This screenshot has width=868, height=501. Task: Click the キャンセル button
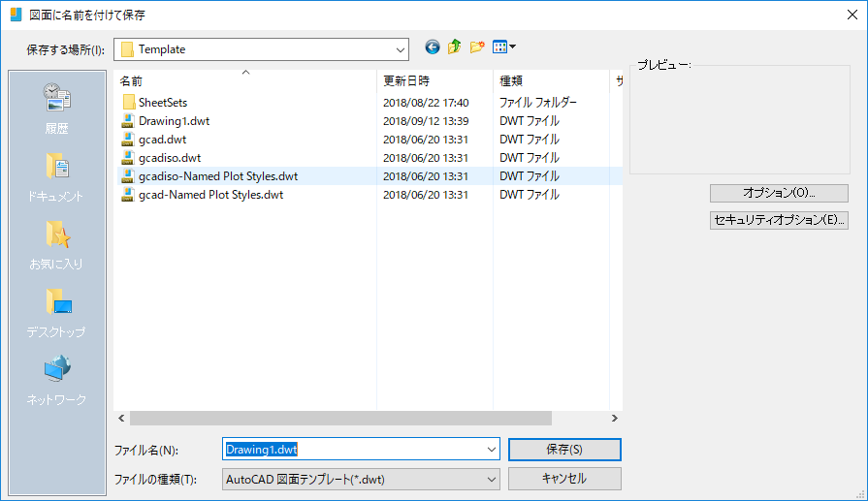click(x=564, y=479)
